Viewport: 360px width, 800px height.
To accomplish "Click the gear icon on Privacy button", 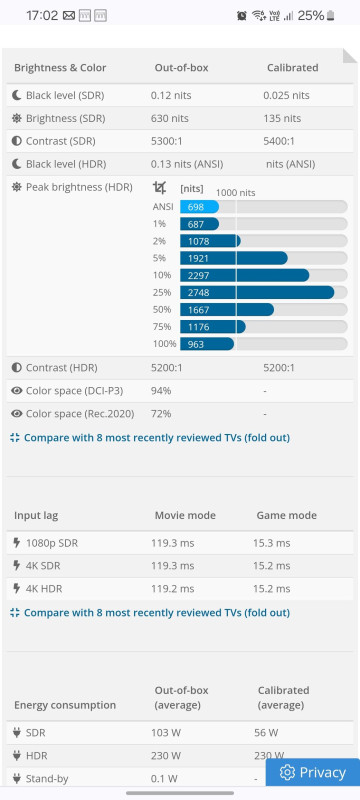I will click(287, 772).
